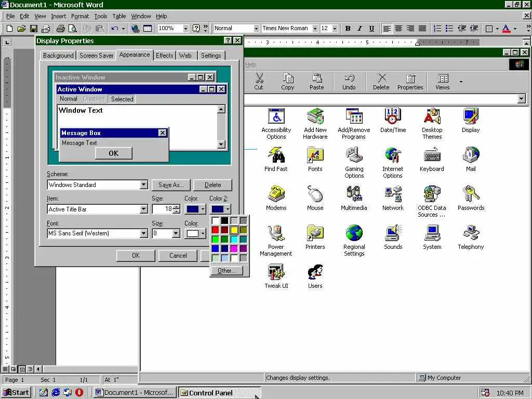Toggle Italic formatting in Word toolbar
Viewport: 532px width, 399px height.
360,29
